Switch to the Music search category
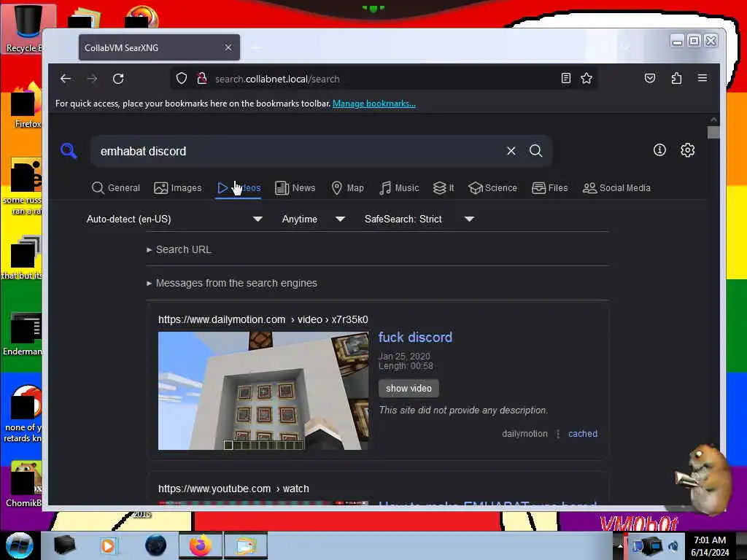Image resolution: width=747 pixels, height=560 pixels. [399, 188]
